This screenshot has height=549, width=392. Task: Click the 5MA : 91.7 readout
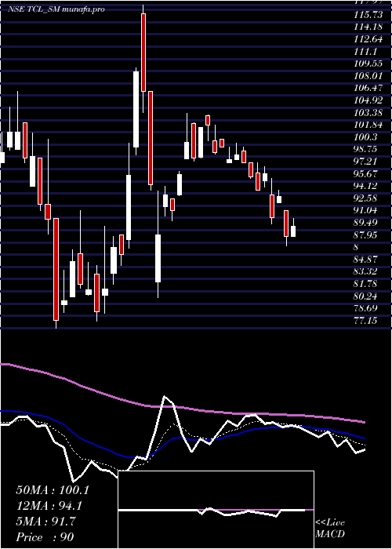(x=45, y=522)
